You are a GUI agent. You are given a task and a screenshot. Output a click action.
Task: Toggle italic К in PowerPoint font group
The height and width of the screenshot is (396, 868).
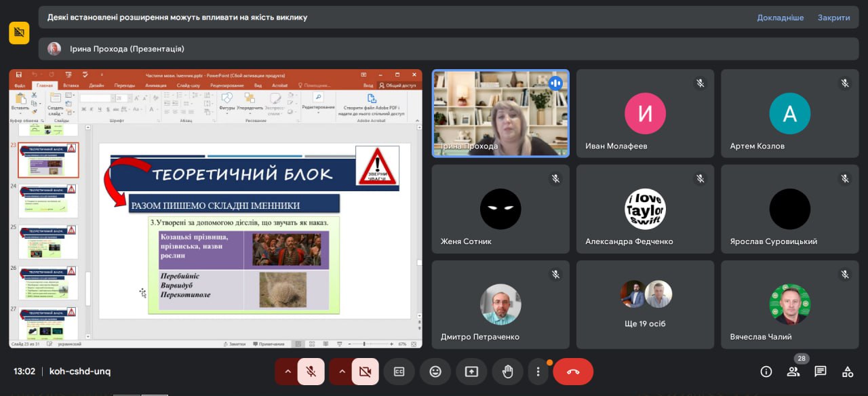[x=91, y=109]
